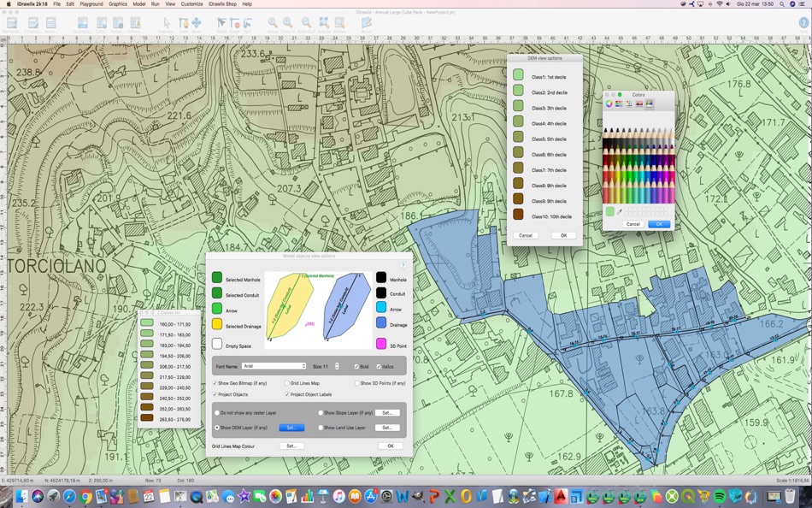Image resolution: width=812 pixels, height=508 pixels.
Task: Open the Playground menu
Action: click(91, 4)
